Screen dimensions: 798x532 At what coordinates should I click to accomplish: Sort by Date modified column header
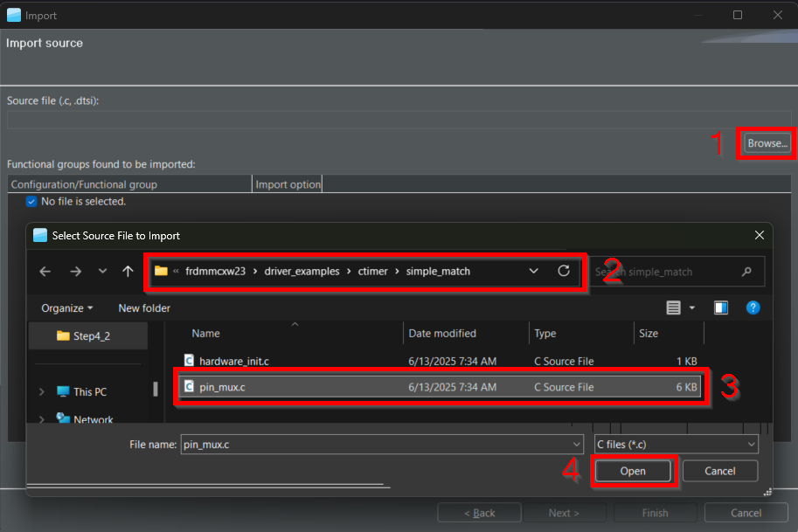[x=442, y=334]
